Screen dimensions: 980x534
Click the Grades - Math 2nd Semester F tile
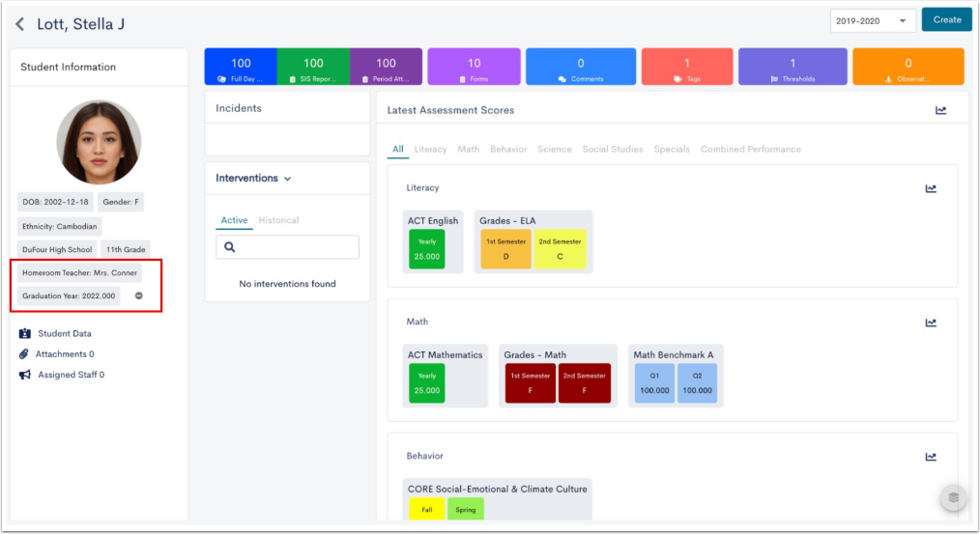pos(584,383)
